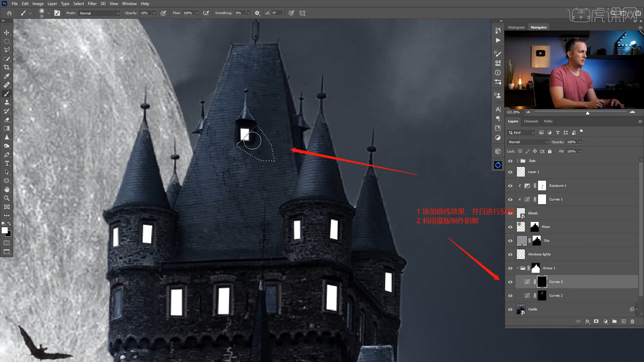This screenshot has height=362, width=644.
Task: Select the Crop tool
Action: [7, 67]
